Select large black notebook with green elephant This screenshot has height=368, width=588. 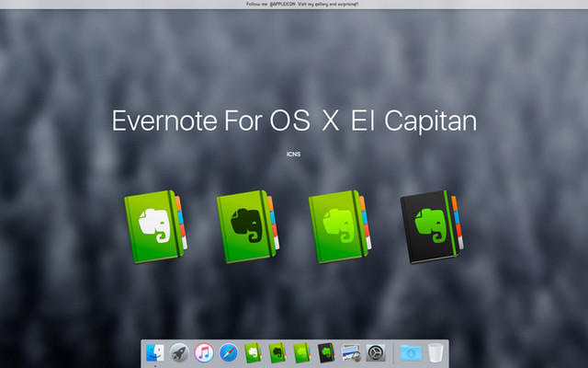tap(432, 226)
